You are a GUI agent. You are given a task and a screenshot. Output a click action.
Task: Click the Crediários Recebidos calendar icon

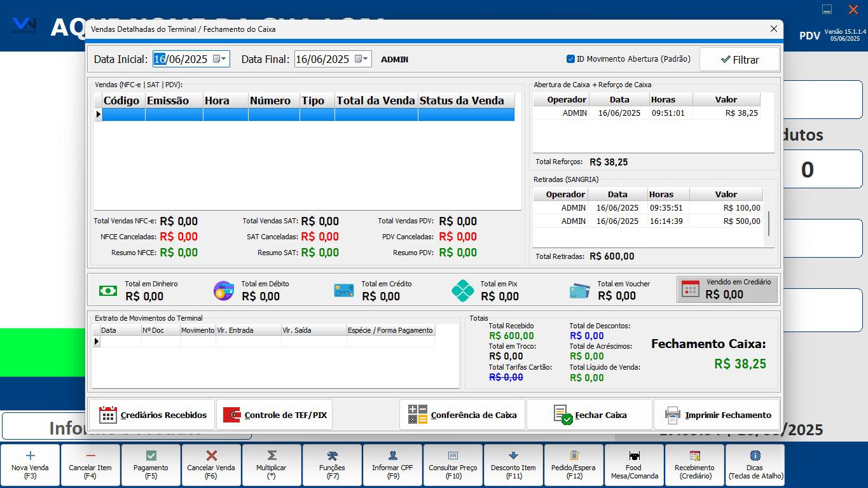(x=108, y=415)
